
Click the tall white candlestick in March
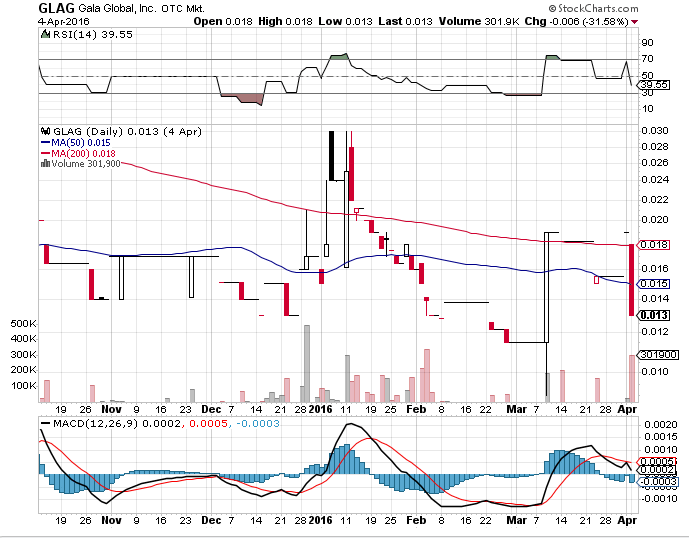pos(547,287)
